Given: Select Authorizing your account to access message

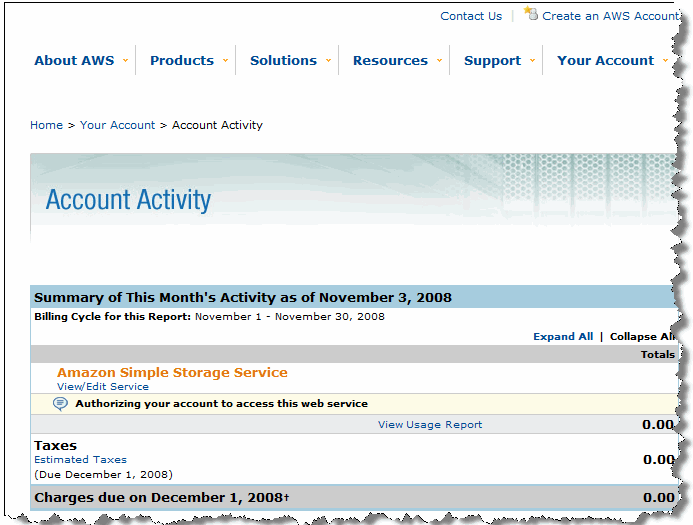Looking at the screenshot, I should click(221, 403).
